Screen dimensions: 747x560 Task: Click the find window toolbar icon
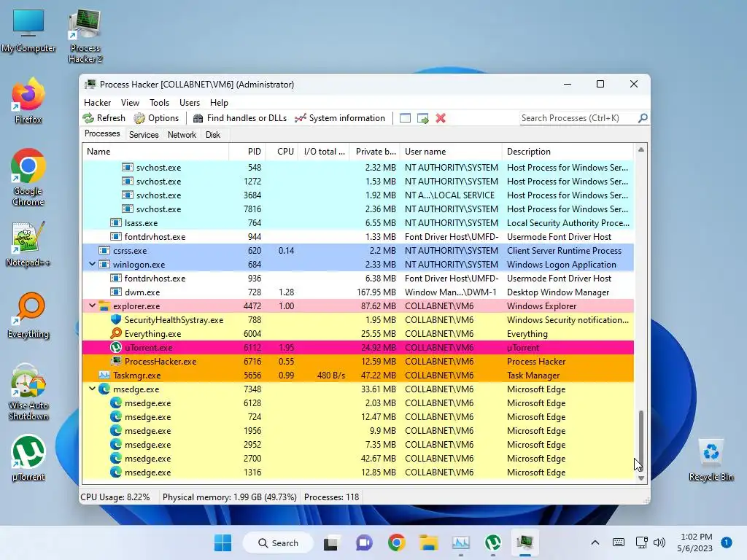pyautogui.click(x=405, y=118)
